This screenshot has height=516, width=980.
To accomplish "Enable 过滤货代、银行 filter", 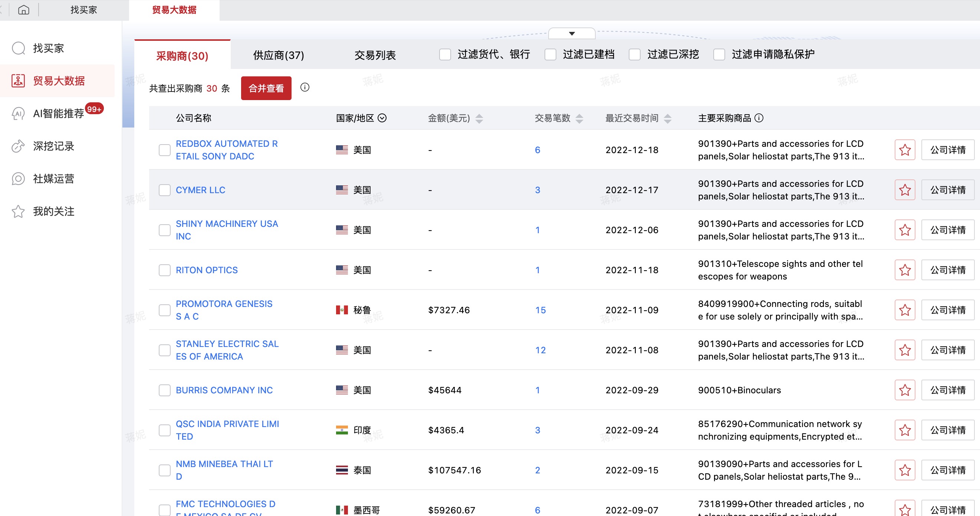I will click(445, 54).
